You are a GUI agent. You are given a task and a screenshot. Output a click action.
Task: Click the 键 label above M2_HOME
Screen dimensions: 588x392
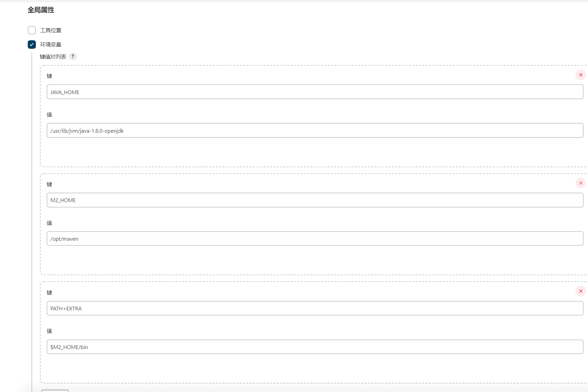(49, 184)
